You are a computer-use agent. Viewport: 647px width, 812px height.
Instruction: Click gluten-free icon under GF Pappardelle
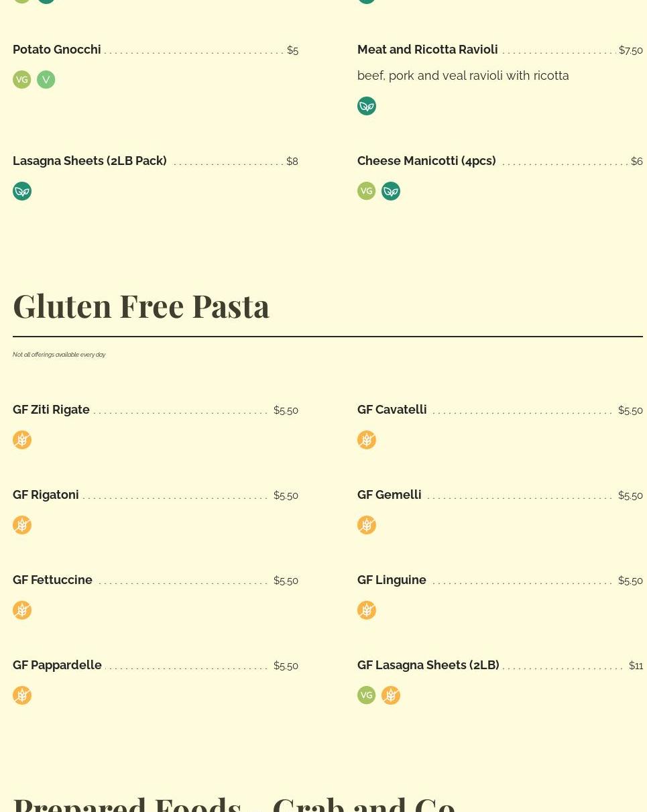[x=22, y=695]
